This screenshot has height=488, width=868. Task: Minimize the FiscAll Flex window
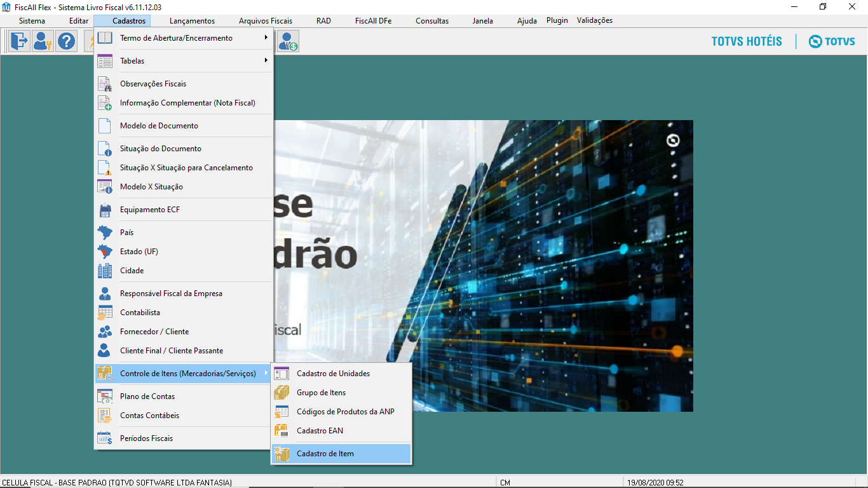click(794, 7)
